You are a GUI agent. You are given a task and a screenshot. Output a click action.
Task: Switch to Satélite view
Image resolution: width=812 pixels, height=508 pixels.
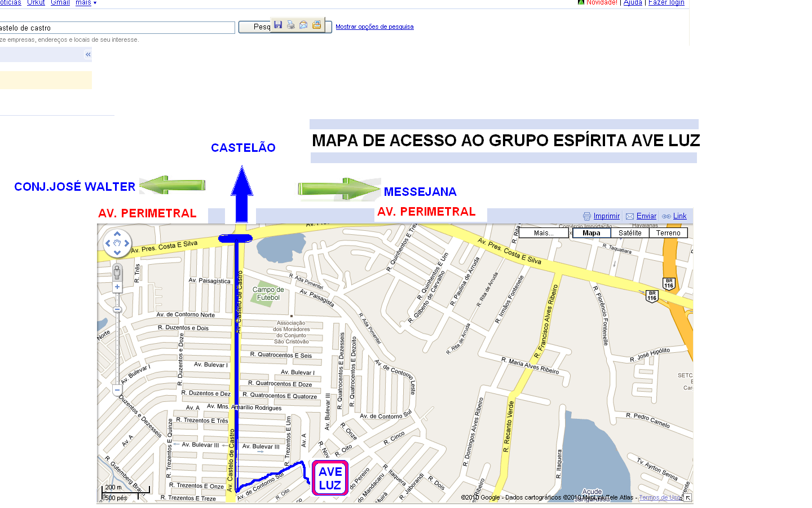[x=630, y=233]
